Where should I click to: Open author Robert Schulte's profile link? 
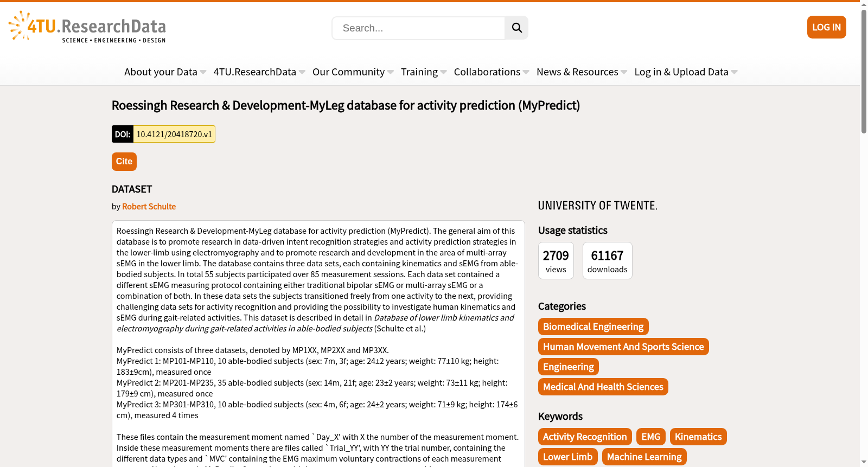point(149,207)
